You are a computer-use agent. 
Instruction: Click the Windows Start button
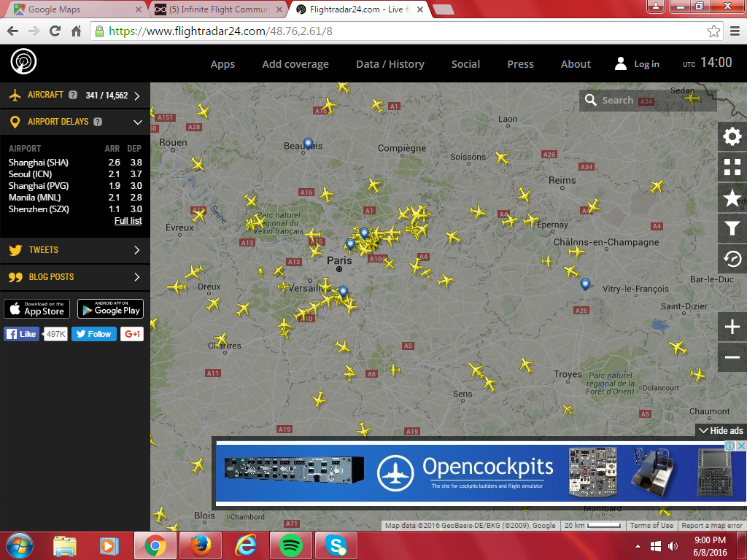pos(20,545)
